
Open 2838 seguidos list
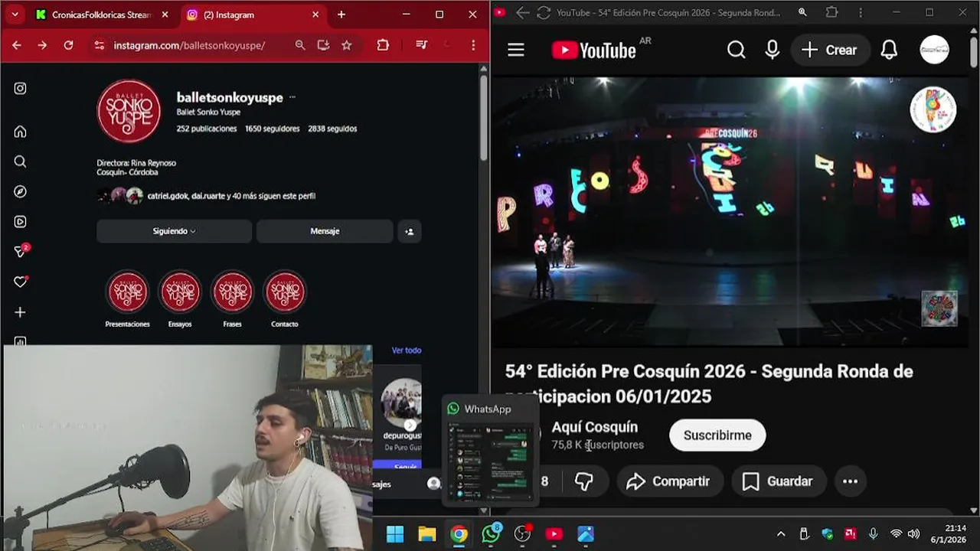(332, 129)
